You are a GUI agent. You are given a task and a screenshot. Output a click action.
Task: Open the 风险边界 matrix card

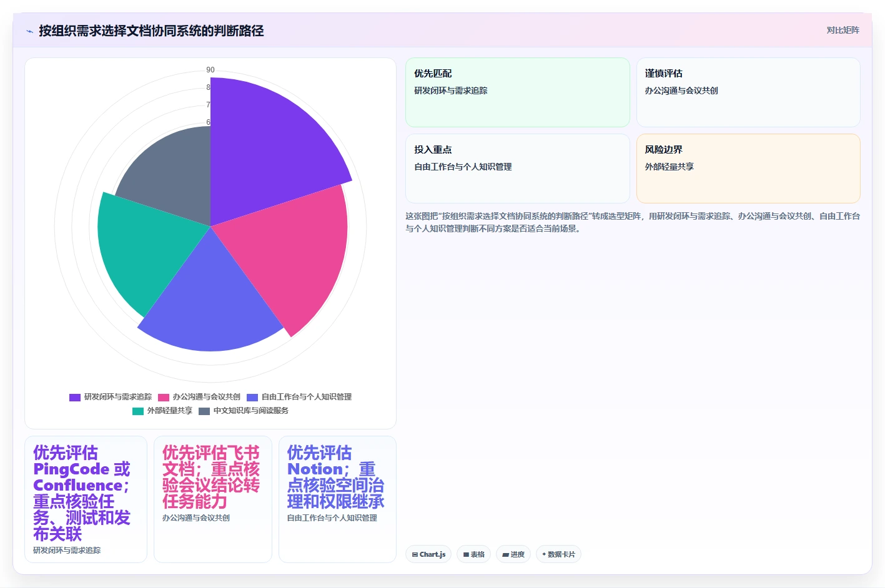click(x=748, y=169)
